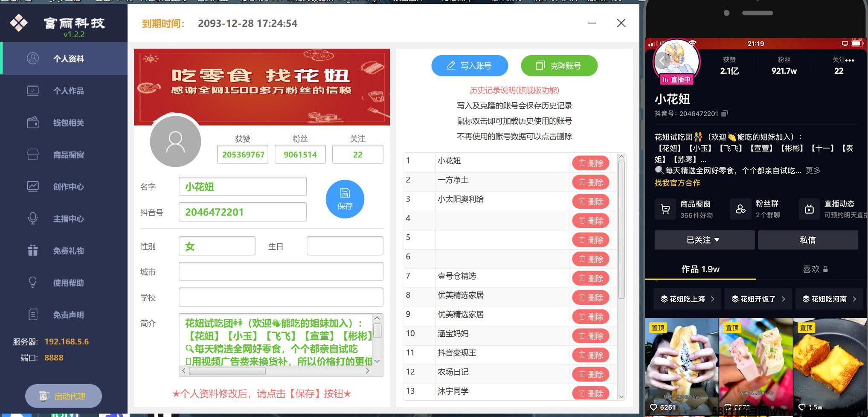Viewport: 868px width, 417px height.
Task: Delete history row 11 抖音变现王
Action: (591, 355)
